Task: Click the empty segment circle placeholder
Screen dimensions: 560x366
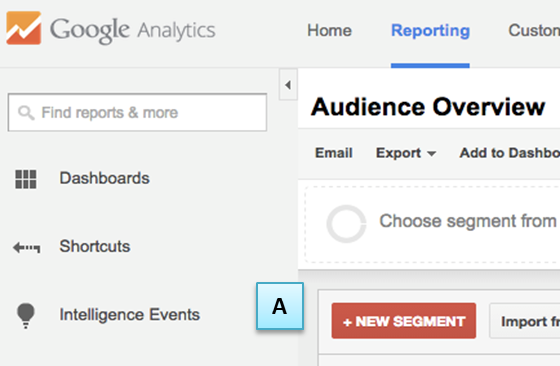Action: coord(346,224)
